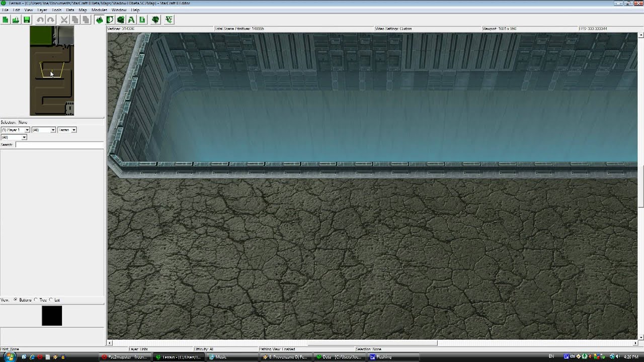Open the Triggers module icon

pyautogui.click(x=110, y=20)
